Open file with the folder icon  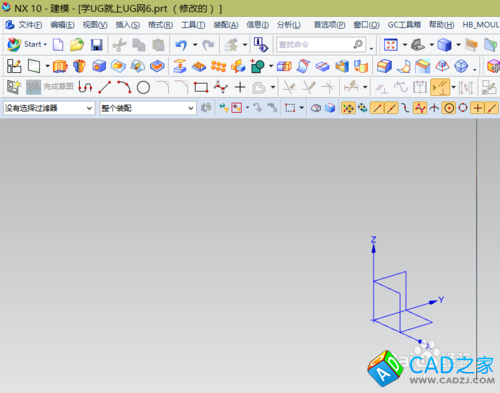pos(77,44)
